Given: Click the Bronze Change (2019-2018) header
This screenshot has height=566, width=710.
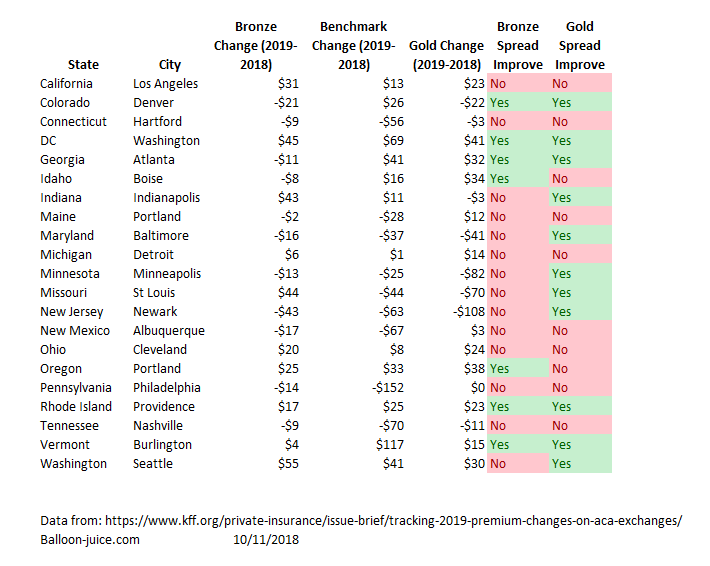Looking at the screenshot, I should click(x=255, y=46).
